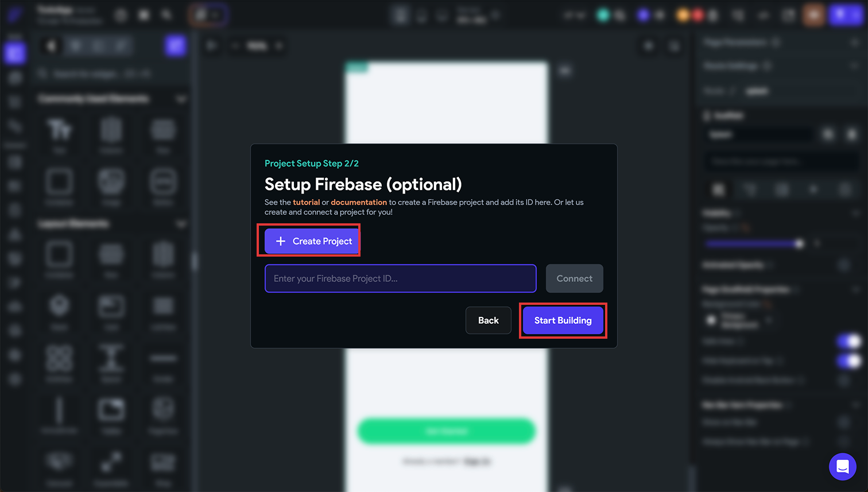Click the Opacity slider handle
Screen dimensions: 868x492
799,243
